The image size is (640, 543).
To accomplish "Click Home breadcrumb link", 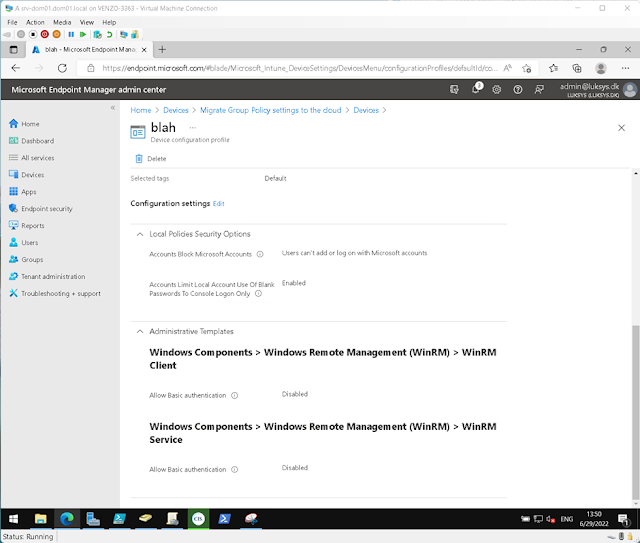I will pyautogui.click(x=141, y=110).
